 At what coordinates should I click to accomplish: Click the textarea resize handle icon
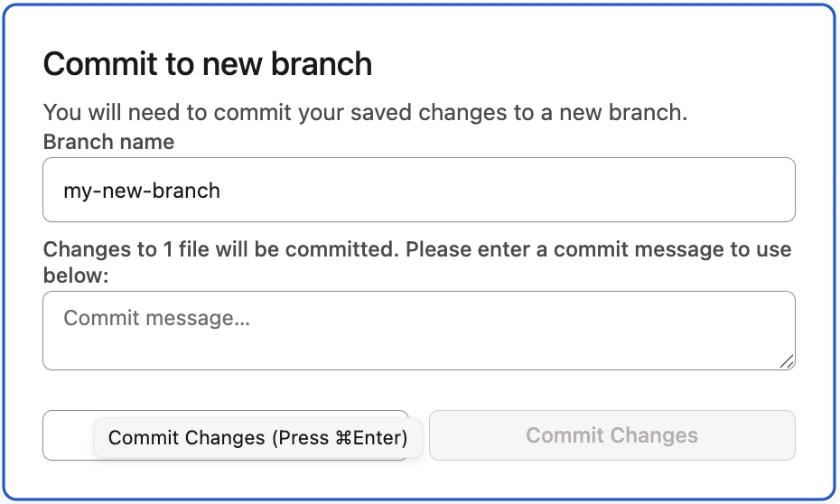pyautogui.click(x=787, y=361)
